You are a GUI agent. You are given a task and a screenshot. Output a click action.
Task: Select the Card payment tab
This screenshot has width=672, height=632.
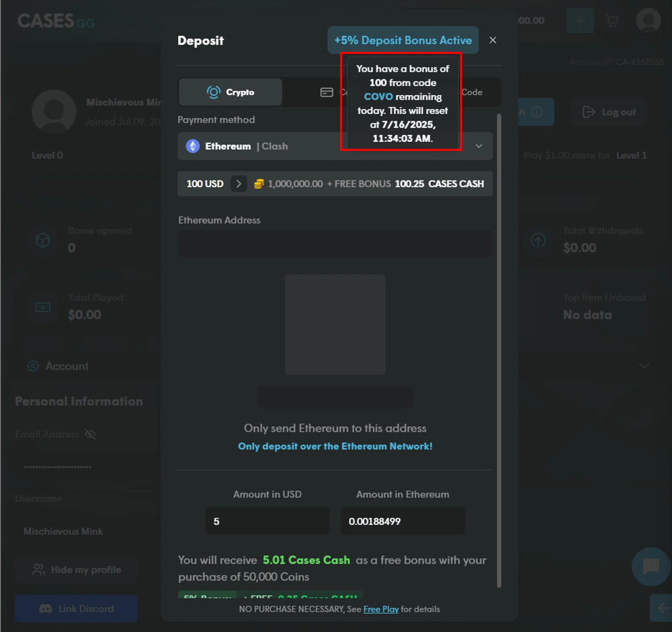click(x=334, y=92)
